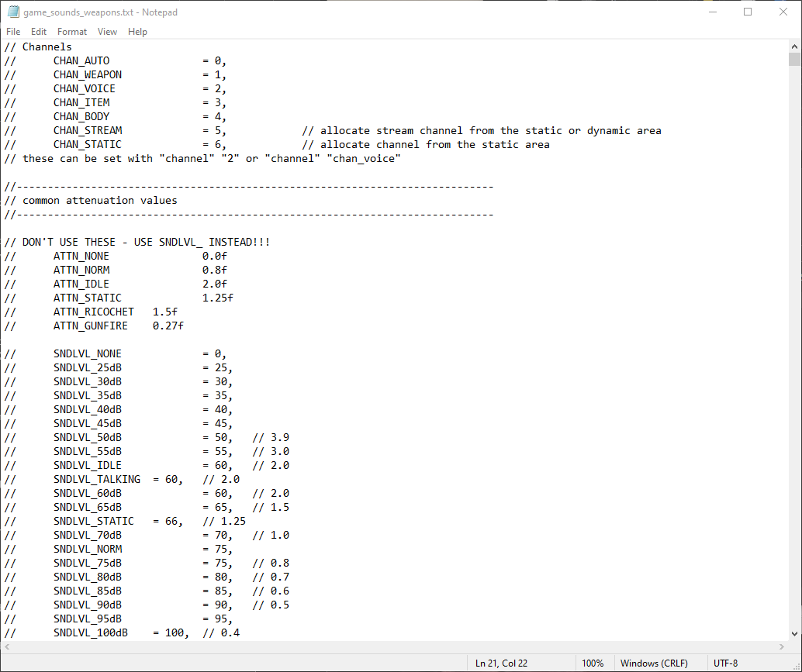Click the SNDLVL_85dB text

[88, 591]
